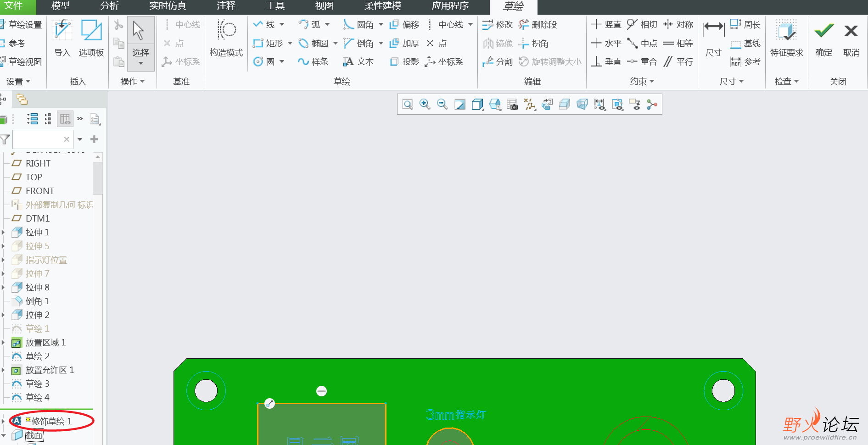Viewport: 868px width, 445px height.
Task: Click the plus button beside filter
Action: pyautogui.click(x=94, y=139)
